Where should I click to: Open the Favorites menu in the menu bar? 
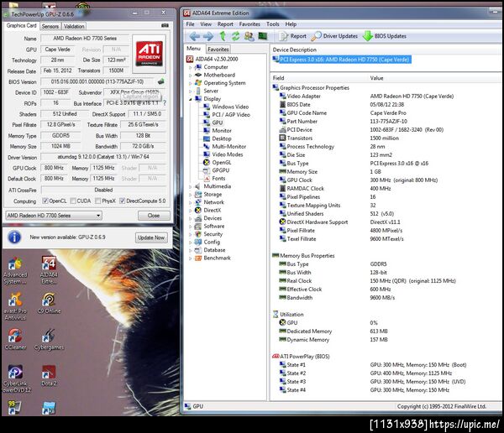point(249,24)
